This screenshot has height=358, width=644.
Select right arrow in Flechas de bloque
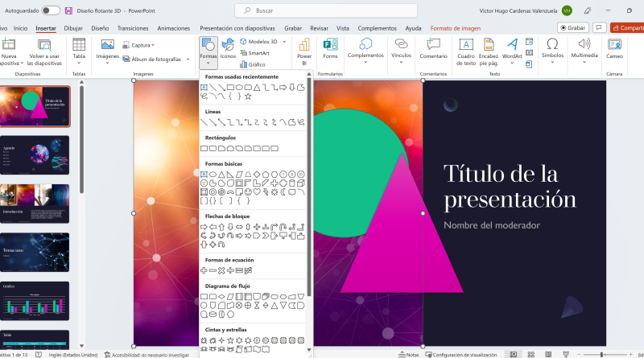coord(204,227)
